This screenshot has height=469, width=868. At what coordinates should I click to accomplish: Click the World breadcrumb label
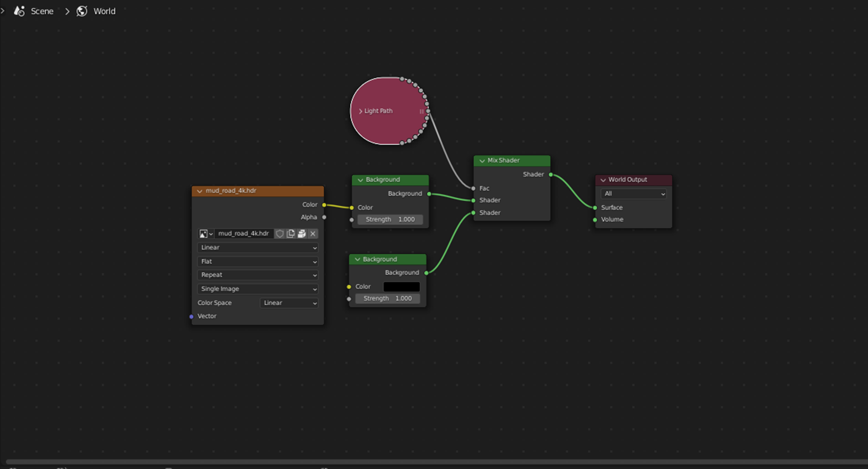[104, 11]
